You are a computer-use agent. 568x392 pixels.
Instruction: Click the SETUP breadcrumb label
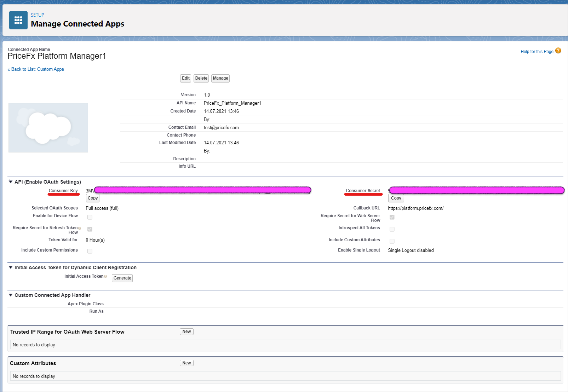38,15
